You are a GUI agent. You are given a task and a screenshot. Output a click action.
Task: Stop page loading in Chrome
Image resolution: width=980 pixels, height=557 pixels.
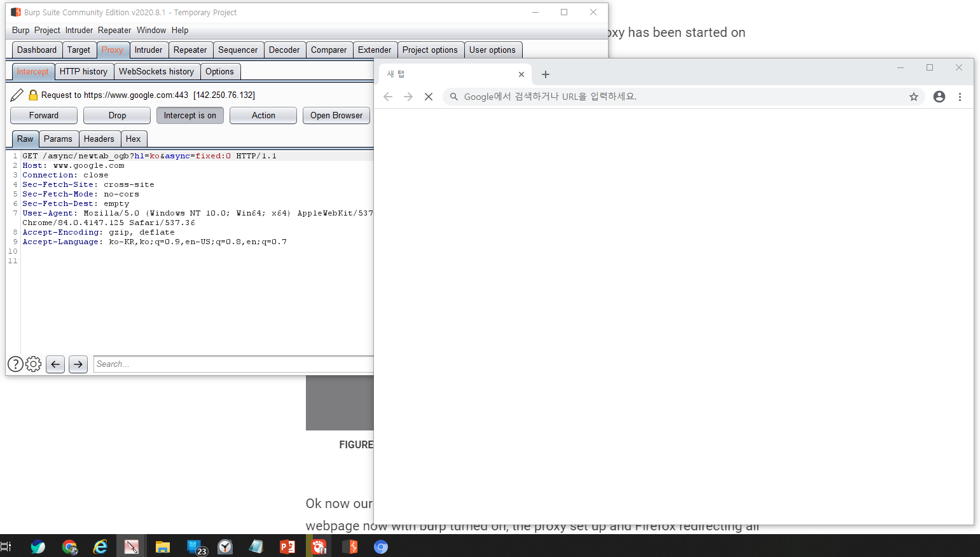click(x=429, y=97)
